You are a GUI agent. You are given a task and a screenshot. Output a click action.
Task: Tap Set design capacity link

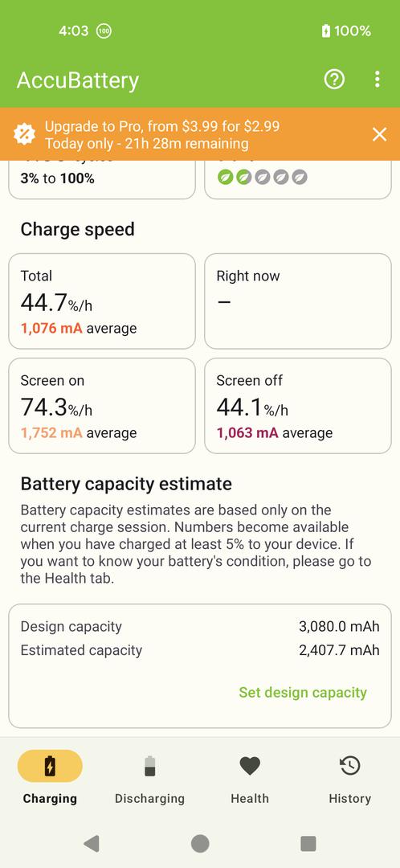click(x=303, y=693)
